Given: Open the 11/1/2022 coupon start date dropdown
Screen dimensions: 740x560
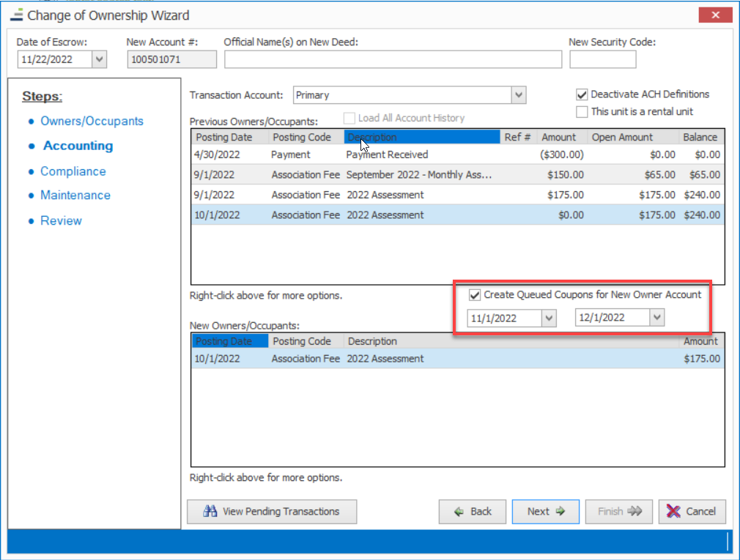Looking at the screenshot, I should [x=549, y=318].
